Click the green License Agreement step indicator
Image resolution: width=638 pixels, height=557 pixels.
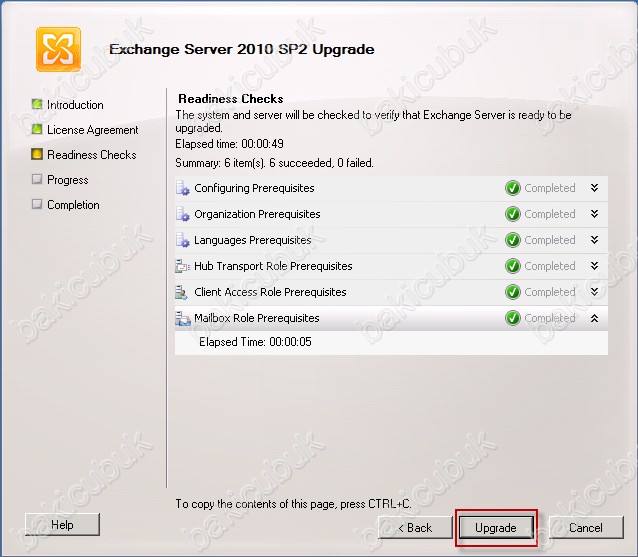(x=37, y=129)
